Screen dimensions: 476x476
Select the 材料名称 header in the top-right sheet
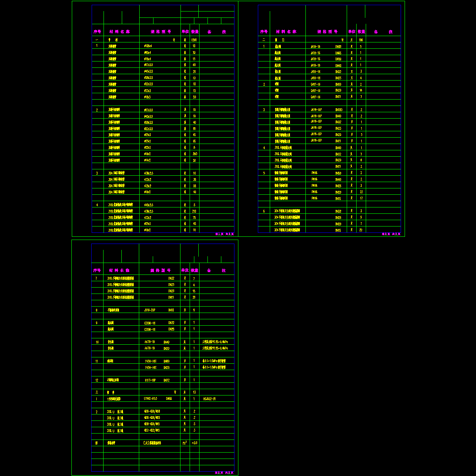[286, 32]
